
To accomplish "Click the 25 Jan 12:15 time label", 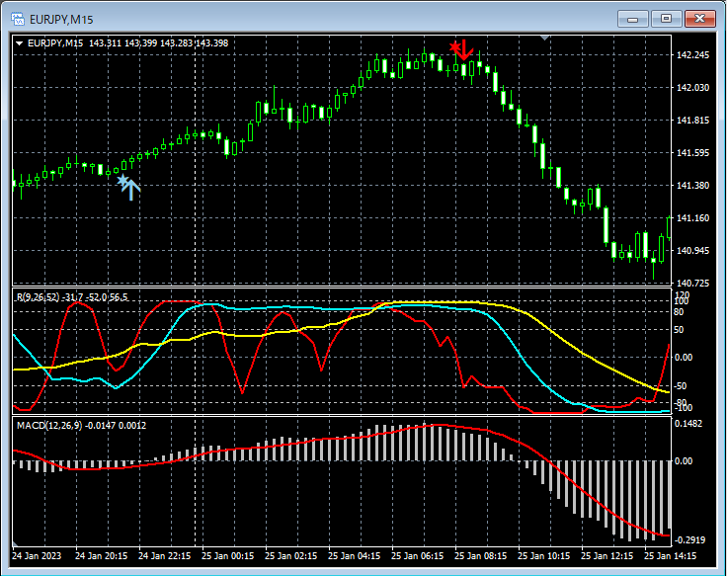I will point(607,556).
